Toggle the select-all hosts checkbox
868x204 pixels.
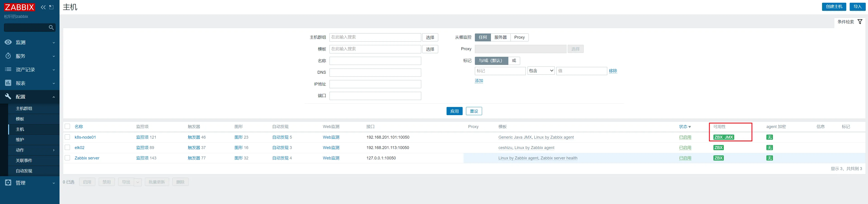(x=67, y=127)
